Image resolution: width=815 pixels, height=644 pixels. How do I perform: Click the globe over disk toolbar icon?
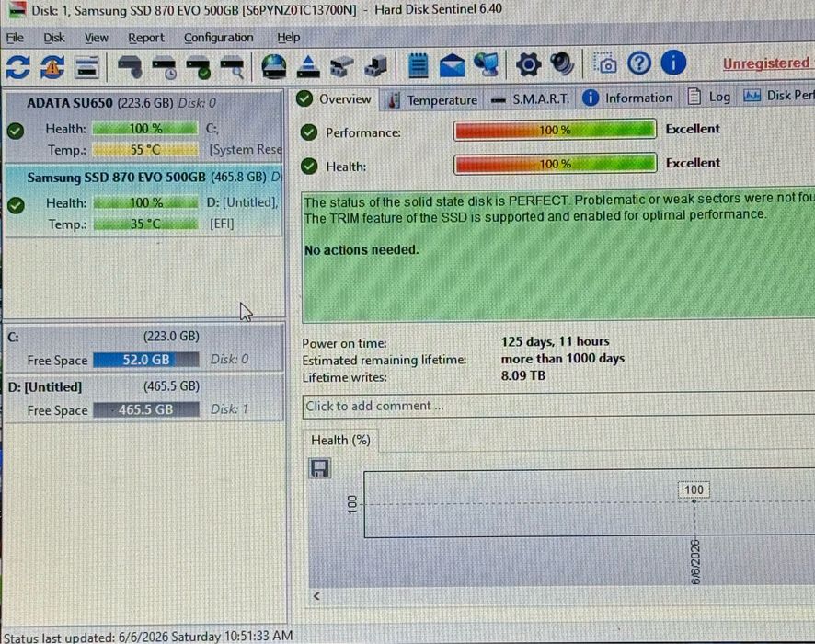[x=274, y=66]
